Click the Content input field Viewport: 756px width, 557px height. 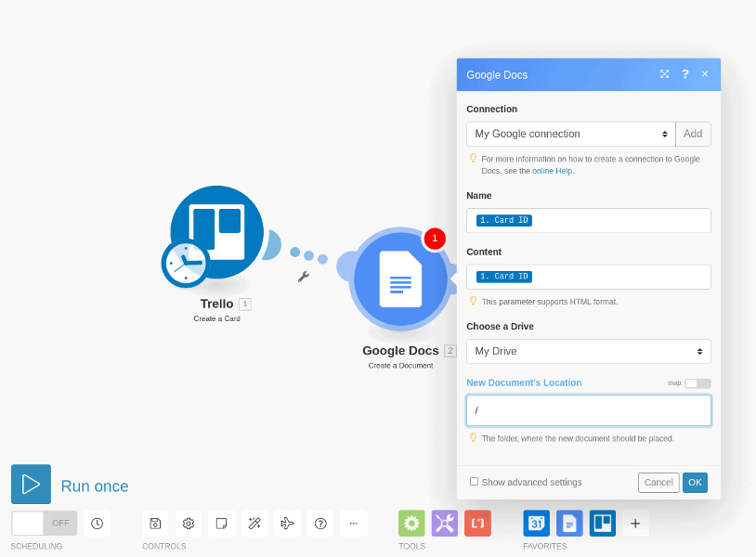pyautogui.click(x=589, y=277)
